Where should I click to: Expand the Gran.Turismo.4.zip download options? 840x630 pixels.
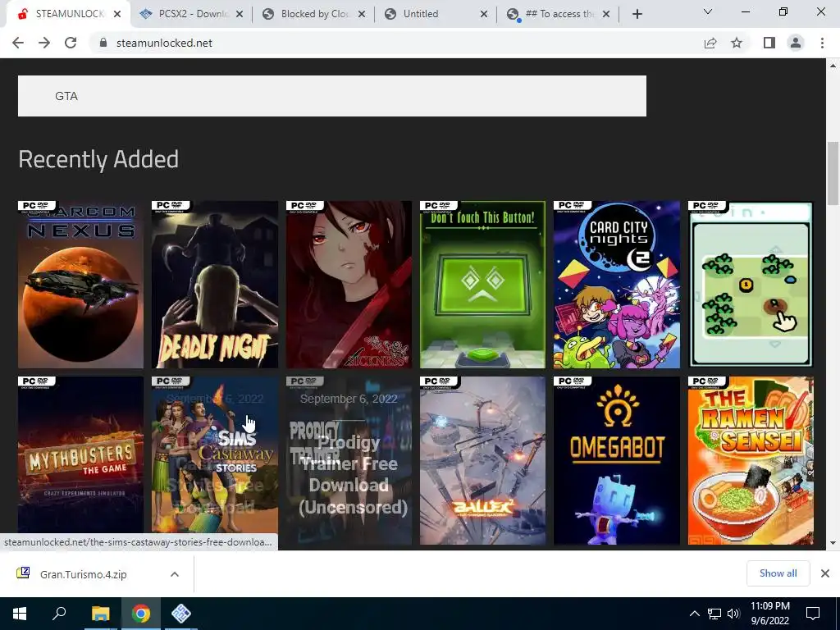tap(175, 574)
